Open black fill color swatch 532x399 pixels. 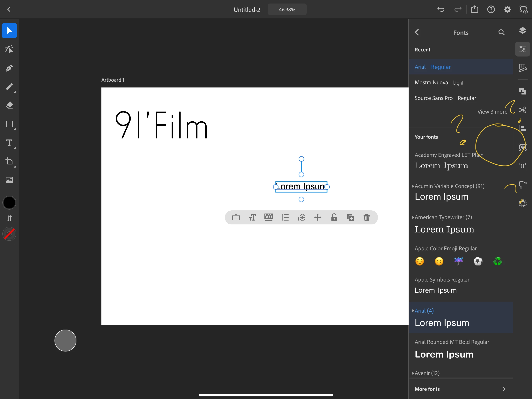coord(9,203)
